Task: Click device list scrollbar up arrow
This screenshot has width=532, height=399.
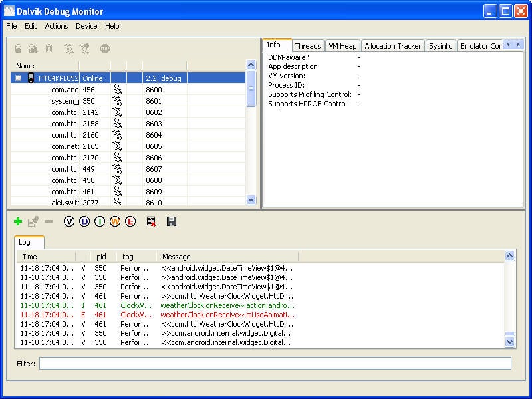Action: click(x=251, y=65)
